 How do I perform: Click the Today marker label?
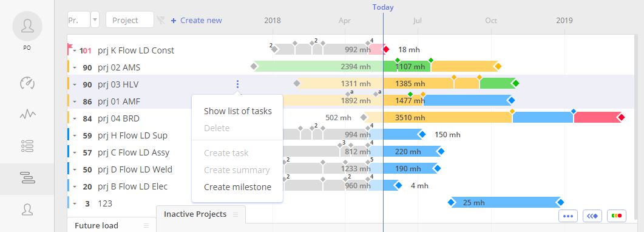[383, 7]
